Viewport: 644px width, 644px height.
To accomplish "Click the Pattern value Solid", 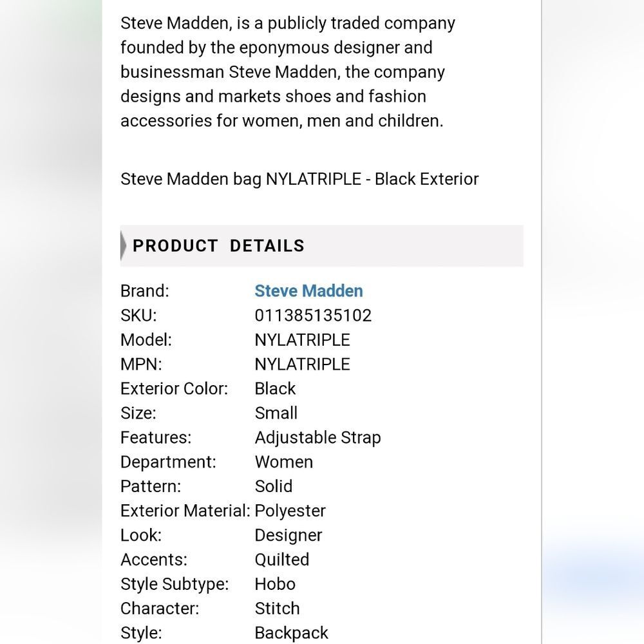I will coord(274,486).
